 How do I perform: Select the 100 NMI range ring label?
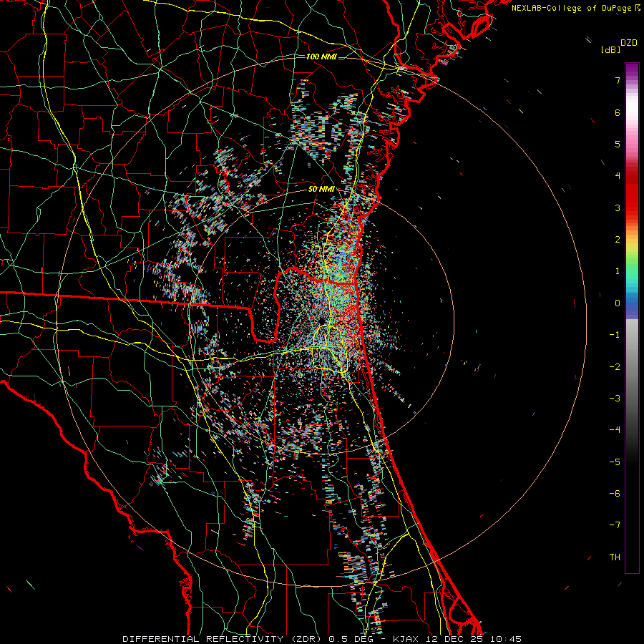point(321,57)
